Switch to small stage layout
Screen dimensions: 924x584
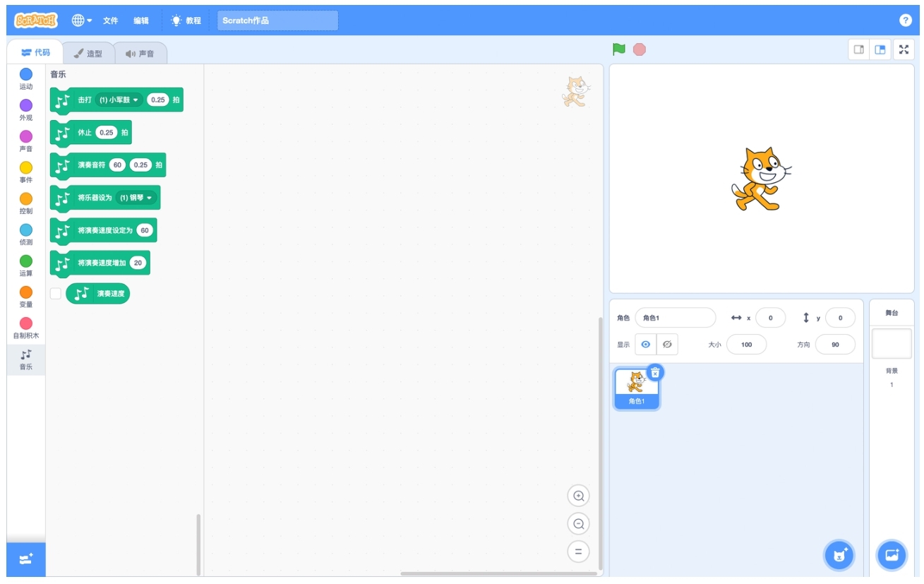click(859, 49)
